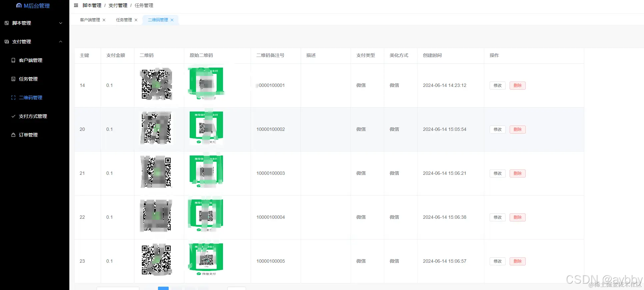Click the 脚本管理 breadcrumb

[x=92, y=5]
